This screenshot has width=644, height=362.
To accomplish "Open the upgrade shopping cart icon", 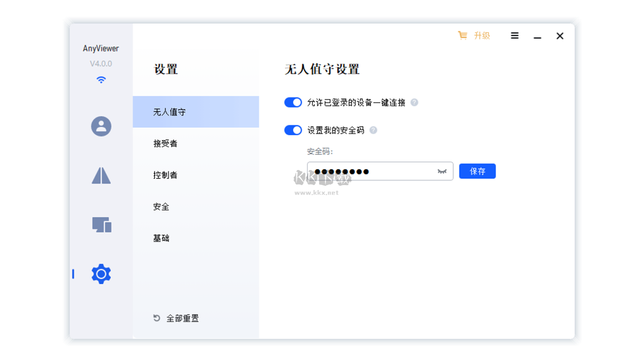I will (x=462, y=35).
